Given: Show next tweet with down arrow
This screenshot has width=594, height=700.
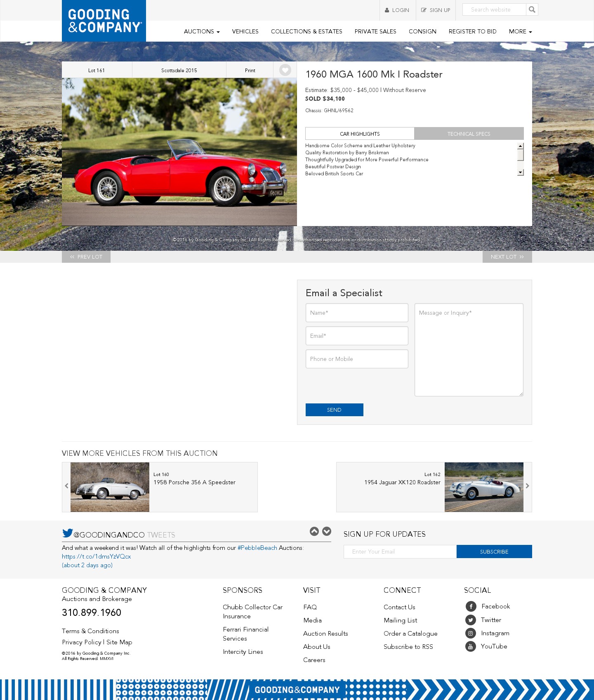Looking at the screenshot, I should pyautogui.click(x=327, y=531).
